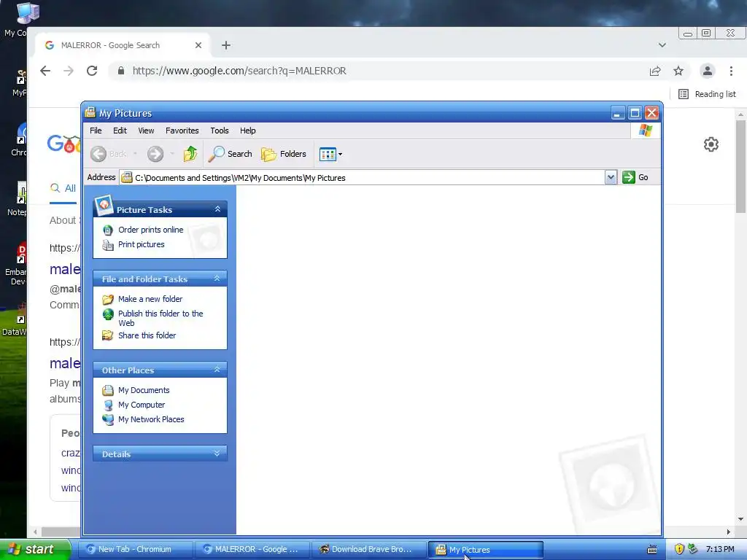Open the Edit menu
The width and height of the screenshot is (747, 560).
pyautogui.click(x=120, y=131)
